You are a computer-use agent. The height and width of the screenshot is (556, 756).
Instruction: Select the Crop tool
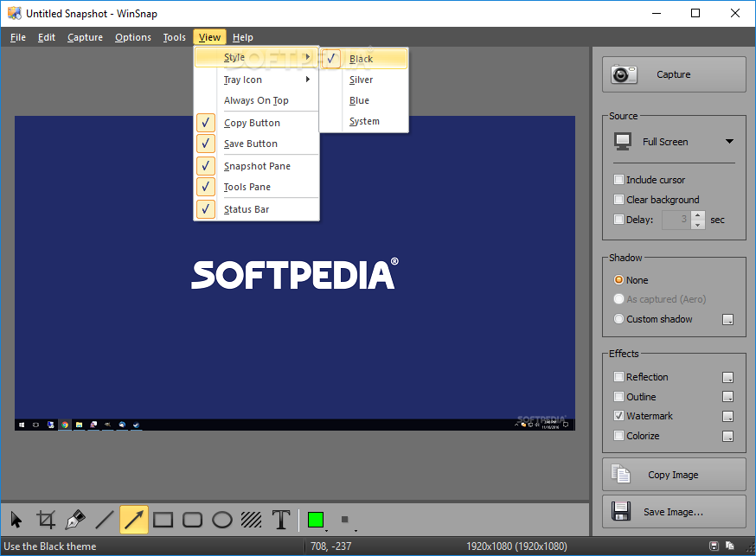[46, 520]
